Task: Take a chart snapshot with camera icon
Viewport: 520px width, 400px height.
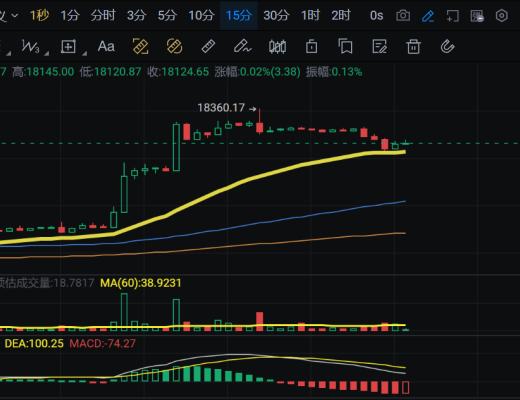Action: (403, 16)
